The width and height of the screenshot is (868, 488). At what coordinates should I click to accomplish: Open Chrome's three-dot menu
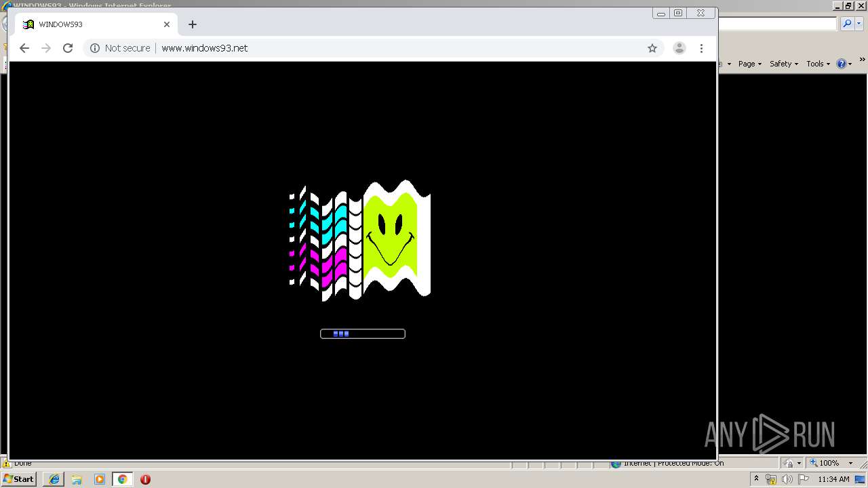coord(701,48)
